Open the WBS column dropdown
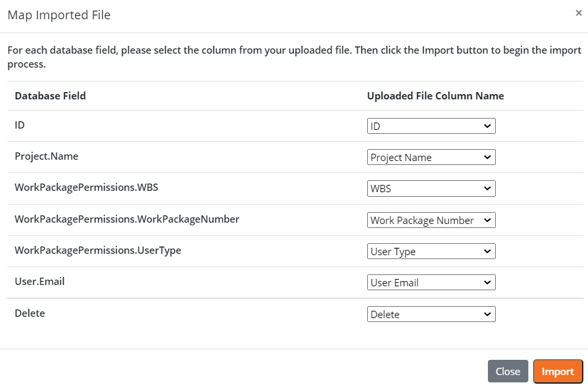 tap(431, 189)
